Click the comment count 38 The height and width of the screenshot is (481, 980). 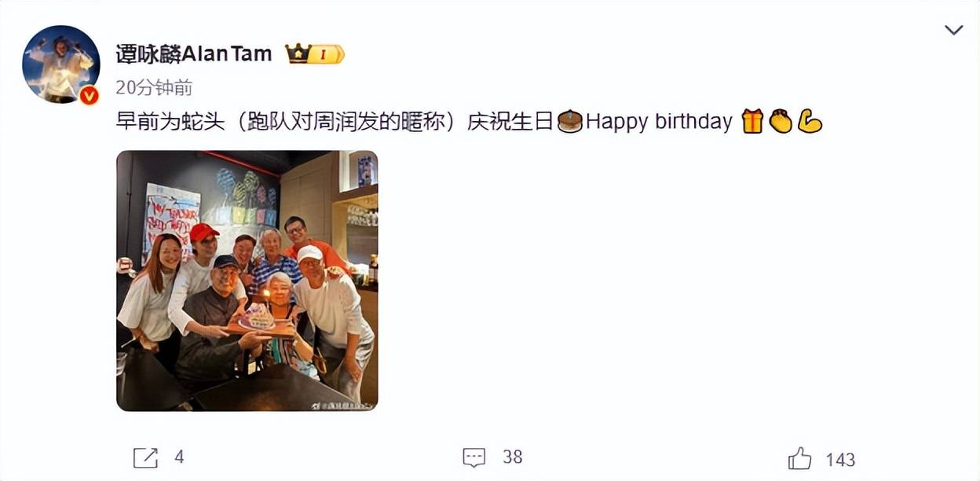513,457
